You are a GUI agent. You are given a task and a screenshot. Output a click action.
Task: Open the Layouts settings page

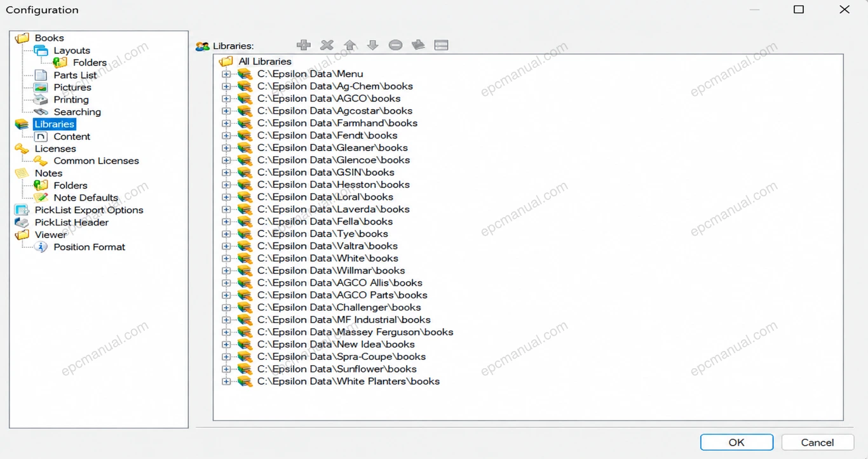[72, 50]
